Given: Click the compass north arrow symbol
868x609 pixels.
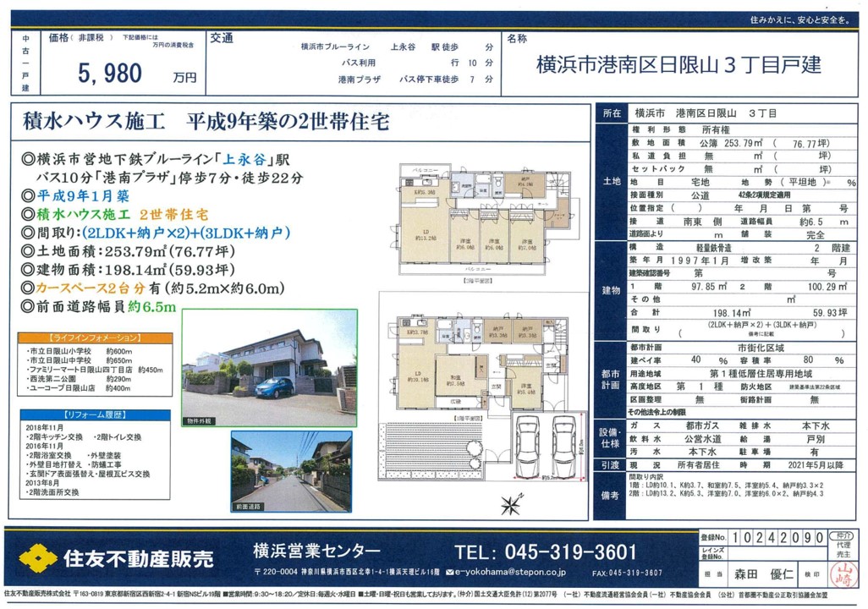Looking at the screenshot, I should (510, 505).
